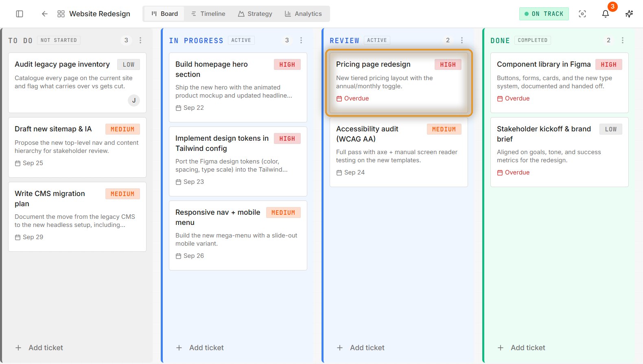Click the project grid icon beside Website Redesign
Screen dimensions: 643x364
pos(61,14)
